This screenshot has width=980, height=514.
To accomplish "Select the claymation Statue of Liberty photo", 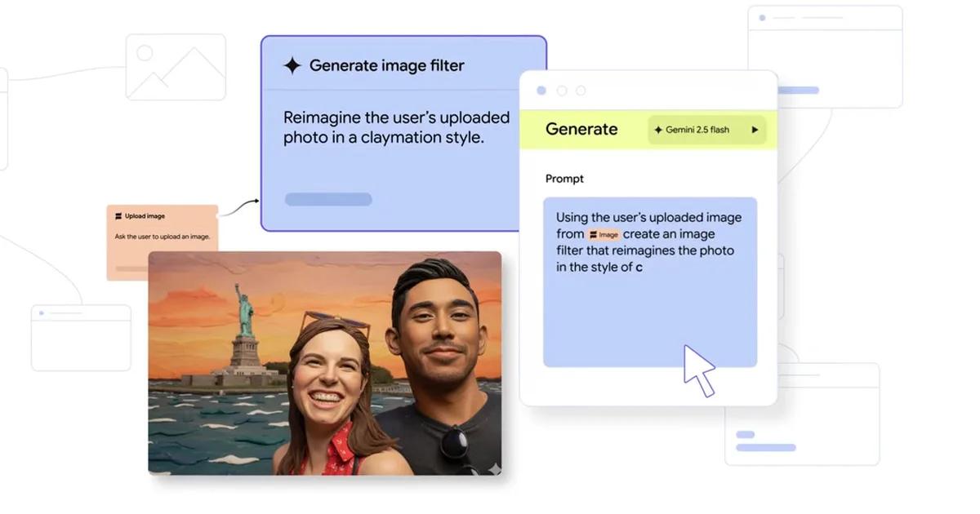I will click(x=325, y=366).
